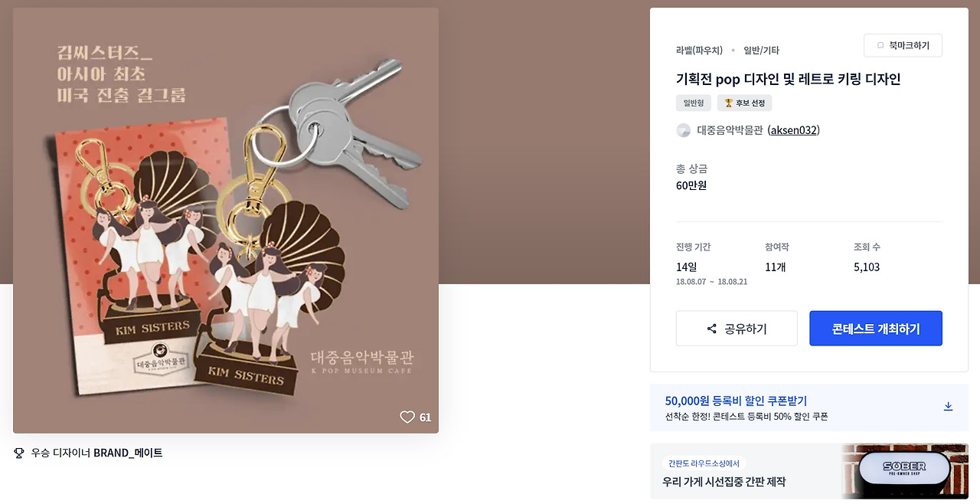980x504 pixels.
Task: Click the 일반형 tag badge
Action: (694, 103)
